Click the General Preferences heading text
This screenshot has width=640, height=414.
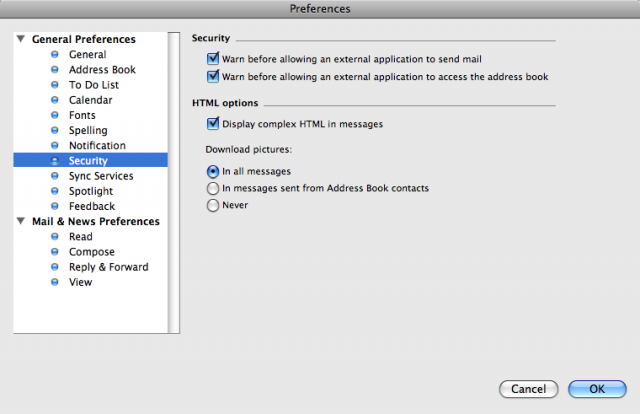(84, 39)
